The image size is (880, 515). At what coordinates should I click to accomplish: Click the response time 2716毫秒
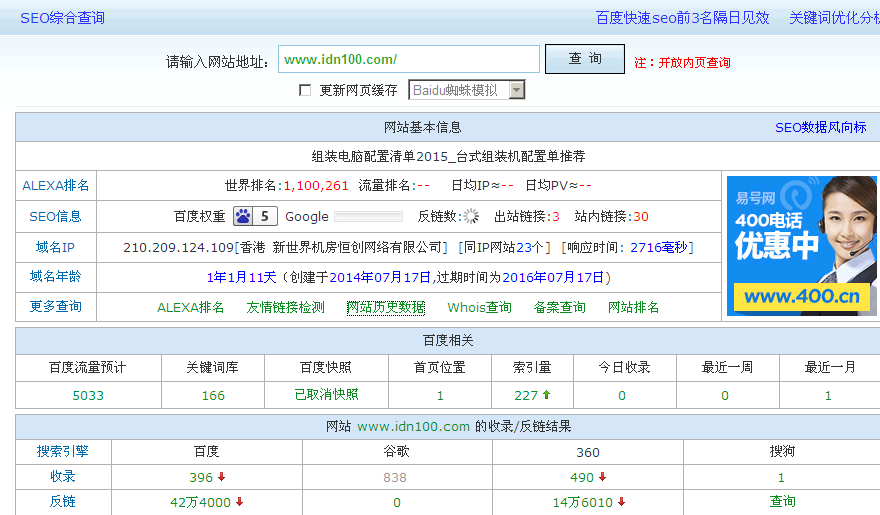click(658, 247)
